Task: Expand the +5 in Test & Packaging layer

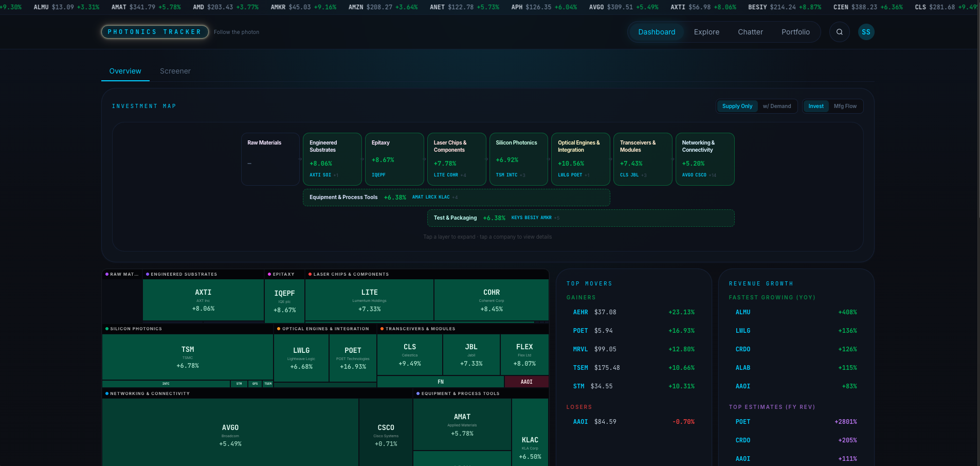Action: pyautogui.click(x=556, y=218)
